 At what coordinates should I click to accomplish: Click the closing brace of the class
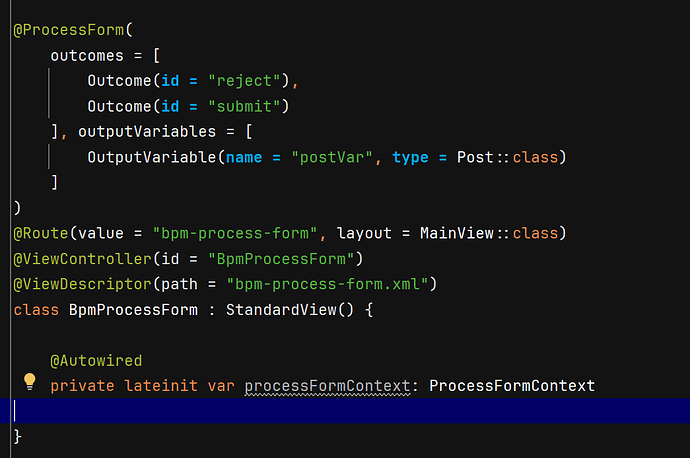tap(18, 436)
